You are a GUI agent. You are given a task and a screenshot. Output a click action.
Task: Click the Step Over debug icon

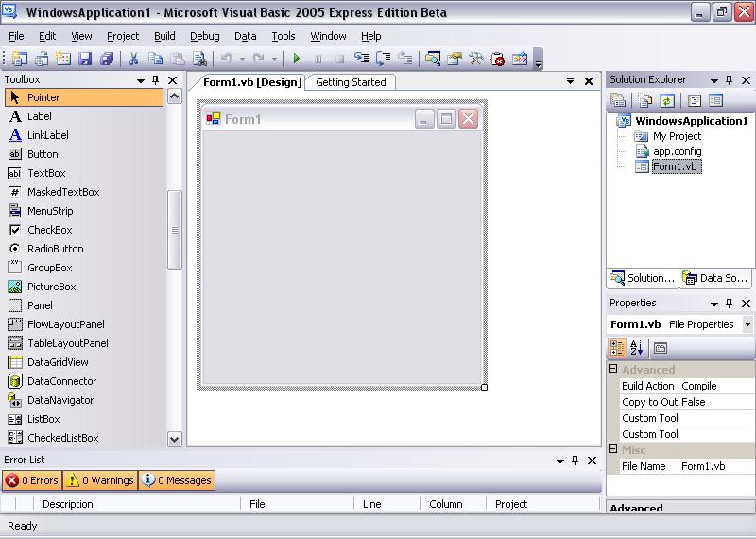point(384,59)
